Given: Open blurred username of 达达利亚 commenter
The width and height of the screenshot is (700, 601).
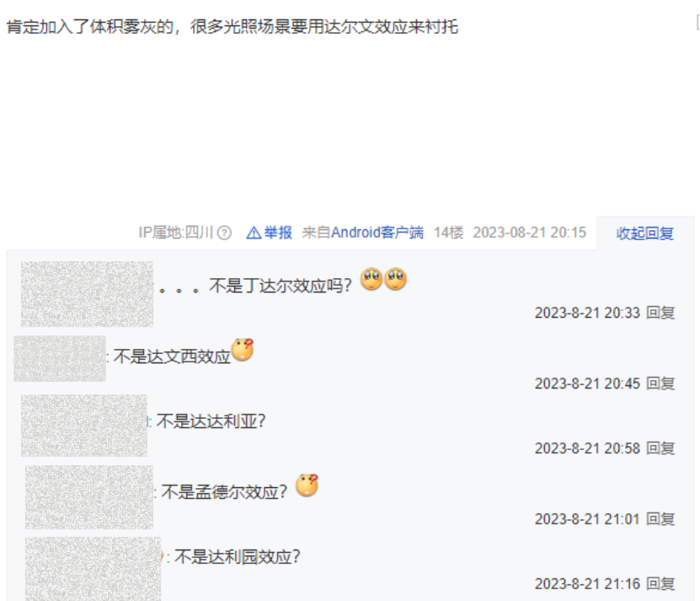Looking at the screenshot, I should pos(84,426).
